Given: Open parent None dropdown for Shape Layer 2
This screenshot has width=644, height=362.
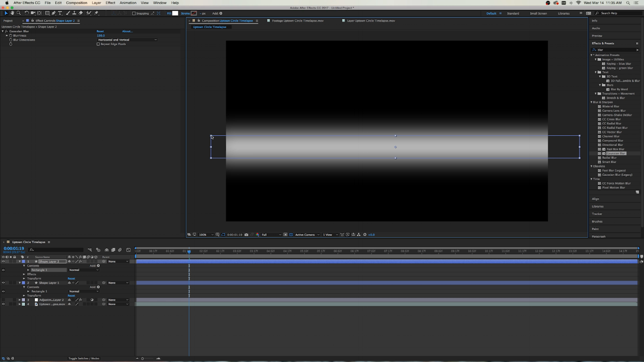Looking at the screenshot, I should [118, 261].
